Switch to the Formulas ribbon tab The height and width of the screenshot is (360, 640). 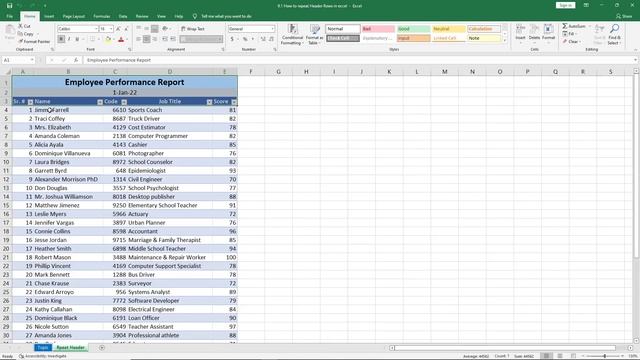coord(102,16)
